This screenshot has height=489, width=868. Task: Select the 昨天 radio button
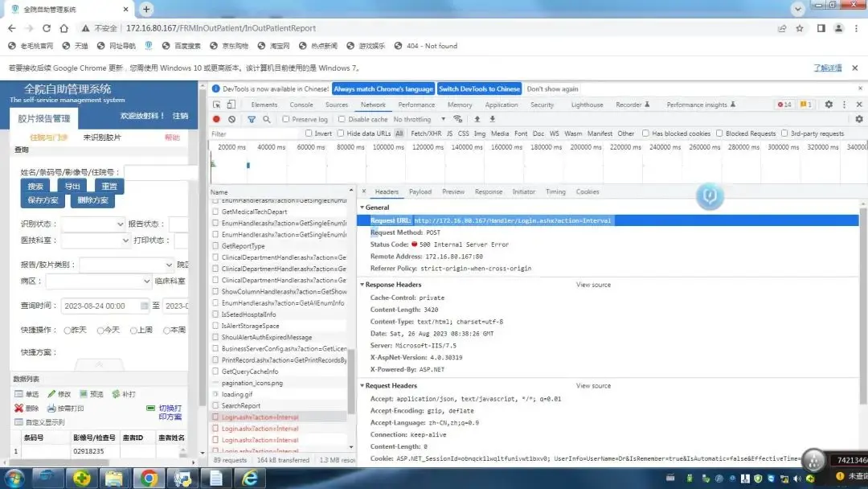pyautogui.click(x=67, y=331)
